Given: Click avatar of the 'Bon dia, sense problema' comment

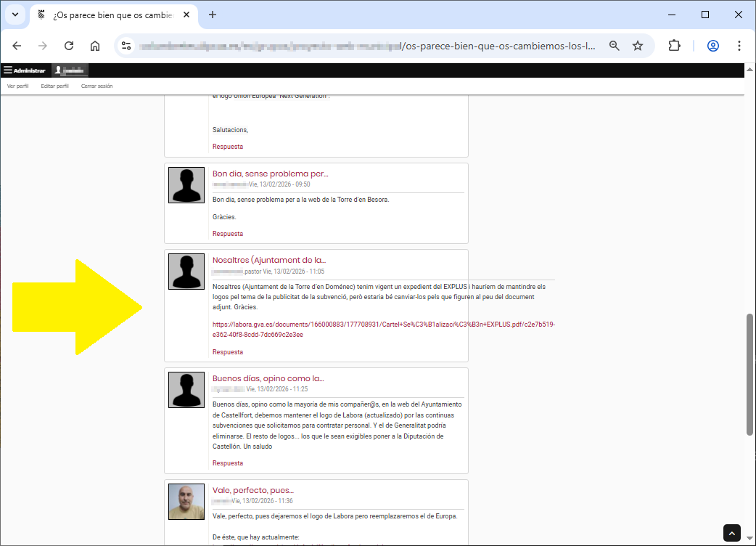Looking at the screenshot, I should click(186, 185).
